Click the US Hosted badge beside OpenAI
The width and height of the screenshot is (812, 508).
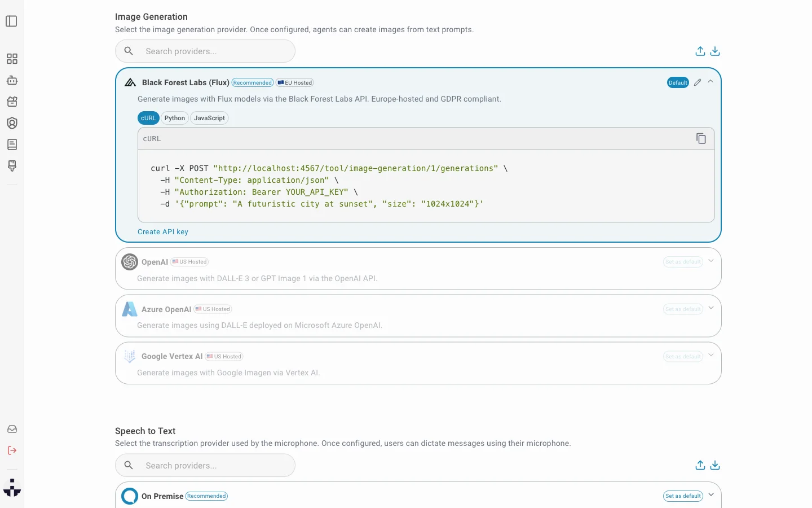click(189, 262)
